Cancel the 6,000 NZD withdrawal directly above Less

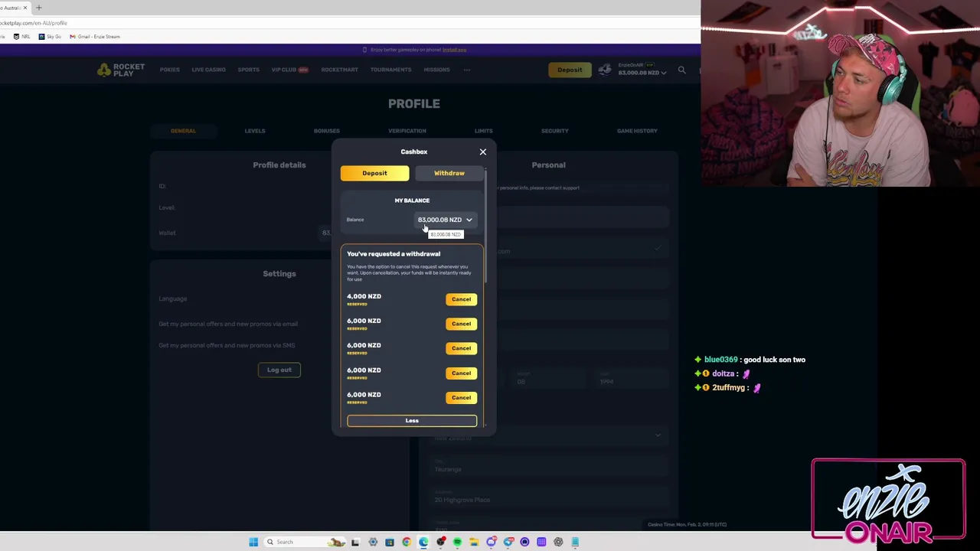(x=461, y=397)
